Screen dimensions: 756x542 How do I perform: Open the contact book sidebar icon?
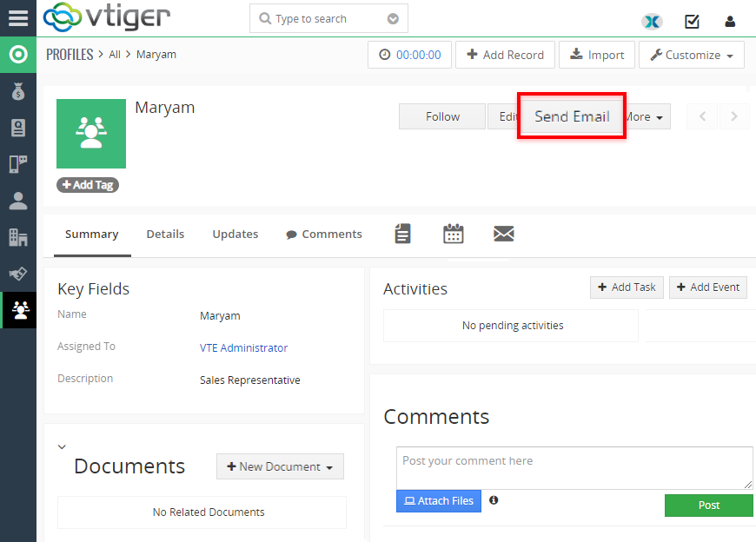pos(18,128)
